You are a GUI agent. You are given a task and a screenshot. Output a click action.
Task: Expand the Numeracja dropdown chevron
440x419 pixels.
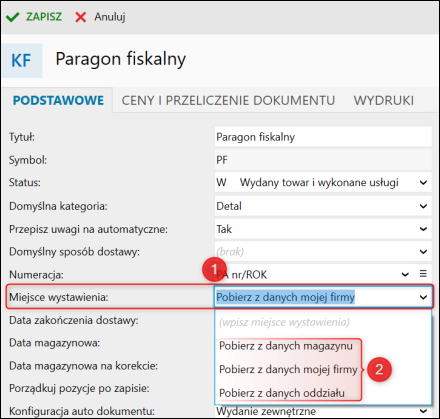[x=405, y=274]
